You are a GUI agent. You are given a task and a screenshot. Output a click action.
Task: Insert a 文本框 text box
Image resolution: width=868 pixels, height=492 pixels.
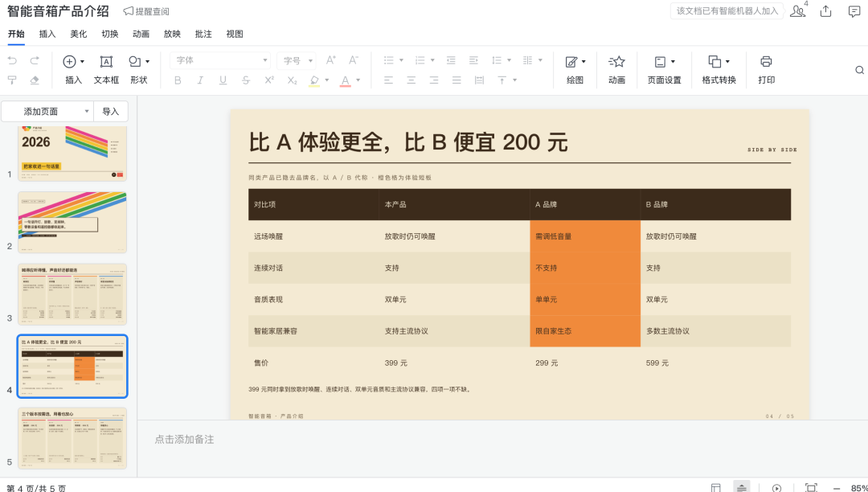point(106,70)
